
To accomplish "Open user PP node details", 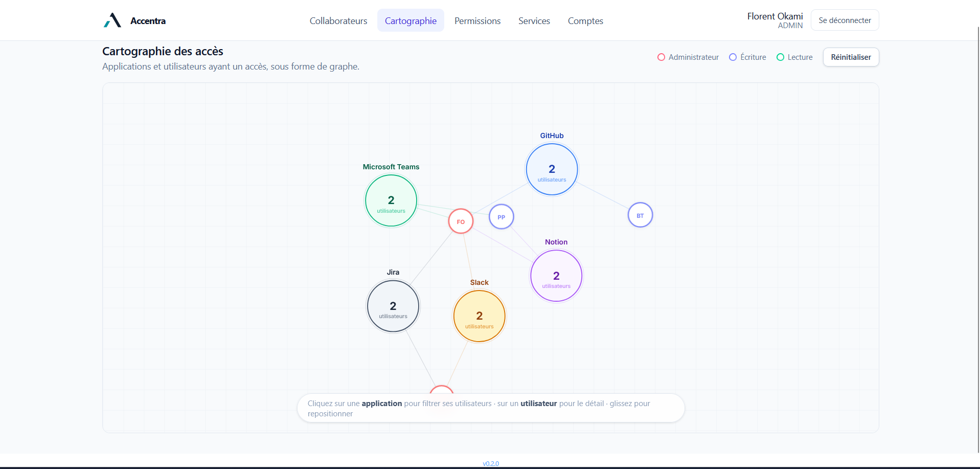I will point(502,217).
